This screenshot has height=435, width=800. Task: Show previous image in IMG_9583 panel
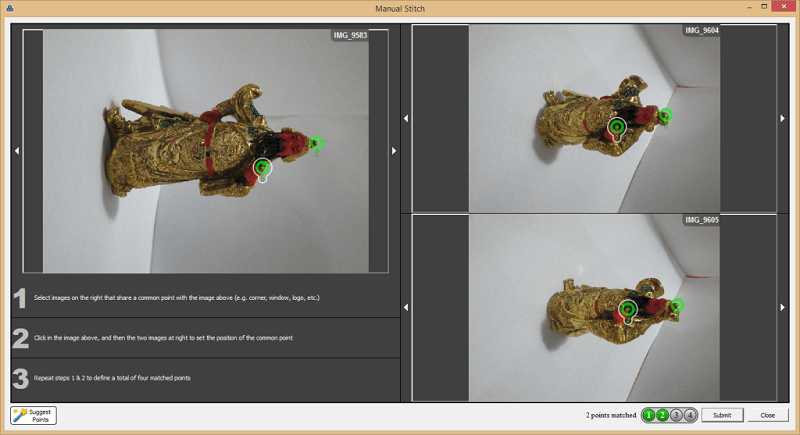17,151
